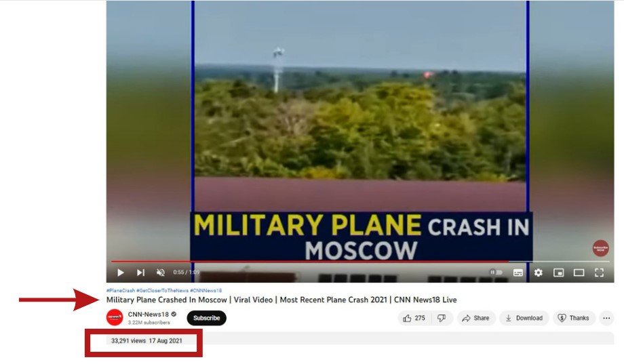Switch to miniplayer mode

click(559, 272)
